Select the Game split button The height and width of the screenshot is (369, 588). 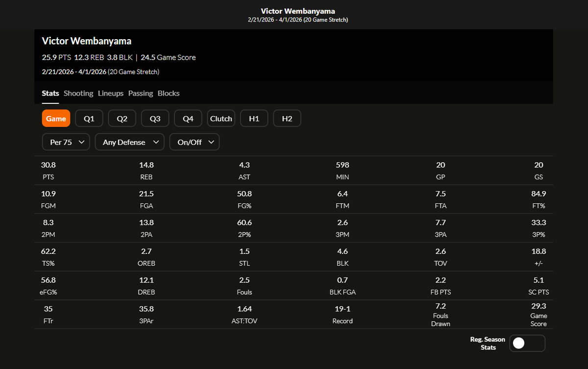pos(56,119)
